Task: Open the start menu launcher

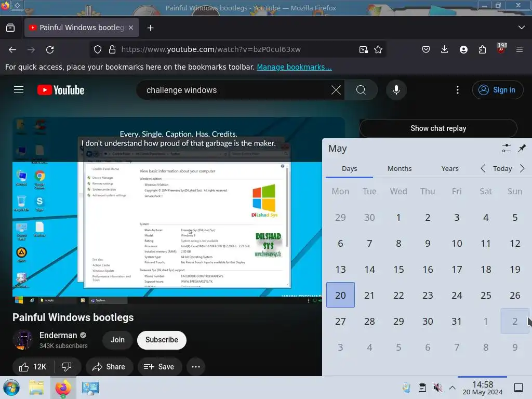Action: (11, 388)
